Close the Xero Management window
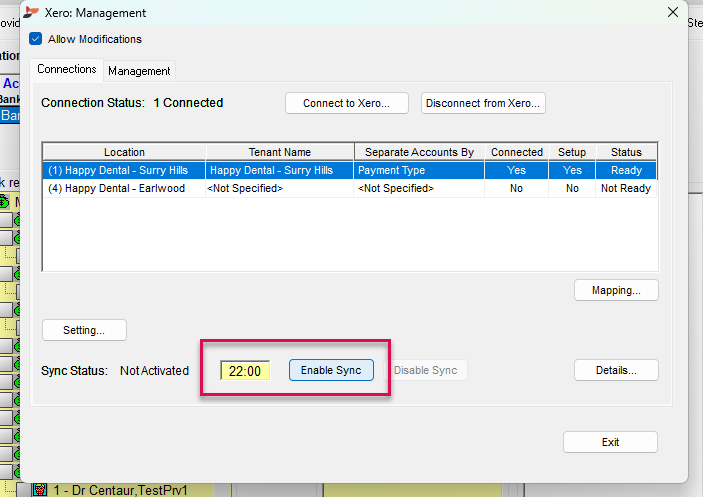The width and height of the screenshot is (703, 497). (673, 12)
